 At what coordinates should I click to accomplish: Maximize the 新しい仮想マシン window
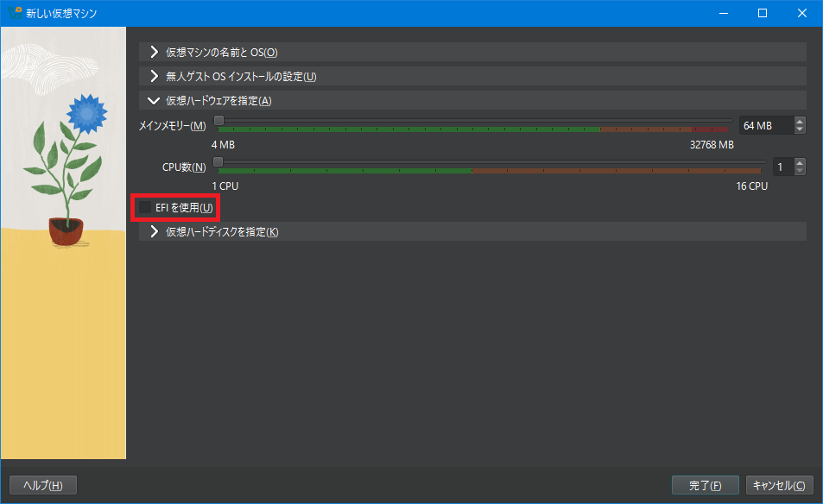763,13
